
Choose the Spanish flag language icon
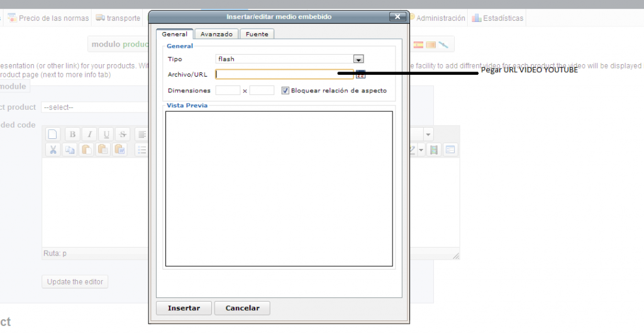pos(418,45)
